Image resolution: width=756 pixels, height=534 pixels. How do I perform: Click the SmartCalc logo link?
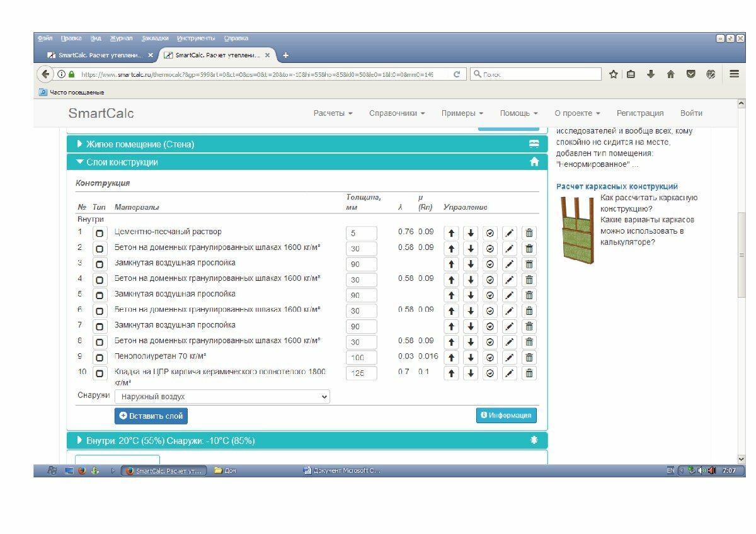(101, 113)
